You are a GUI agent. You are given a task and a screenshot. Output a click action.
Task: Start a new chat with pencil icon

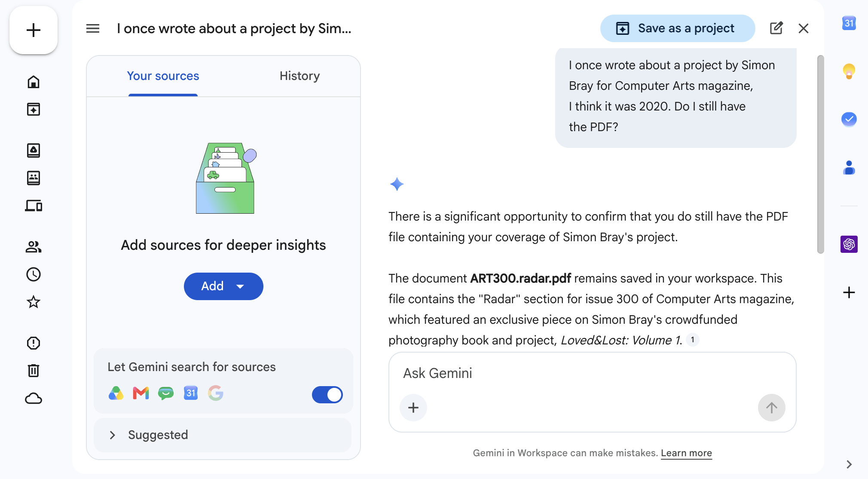coord(776,28)
